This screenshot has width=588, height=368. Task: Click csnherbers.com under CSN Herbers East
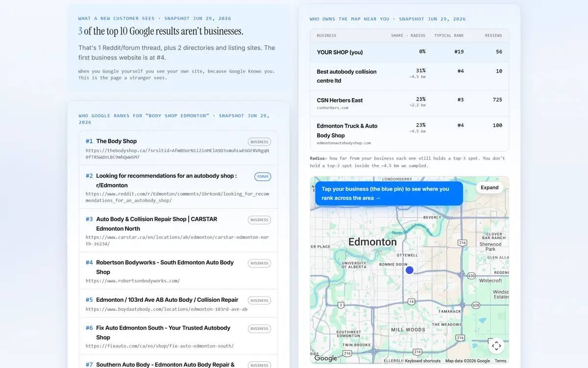click(333, 108)
